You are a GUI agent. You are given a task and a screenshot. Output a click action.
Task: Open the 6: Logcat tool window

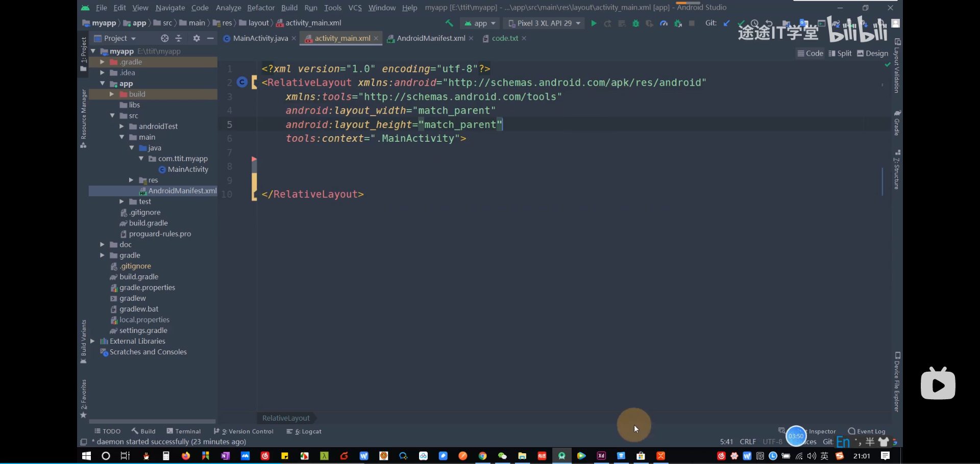click(304, 431)
